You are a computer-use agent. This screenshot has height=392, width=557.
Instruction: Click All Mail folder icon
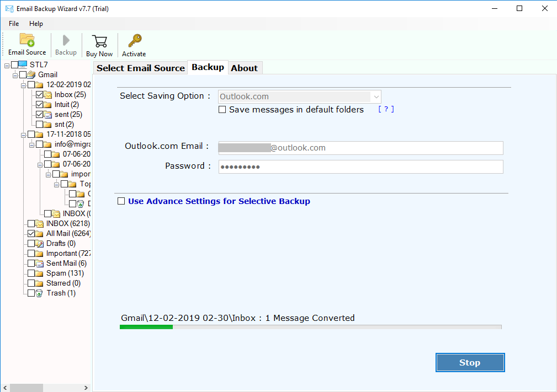click(x=39, y=234)
